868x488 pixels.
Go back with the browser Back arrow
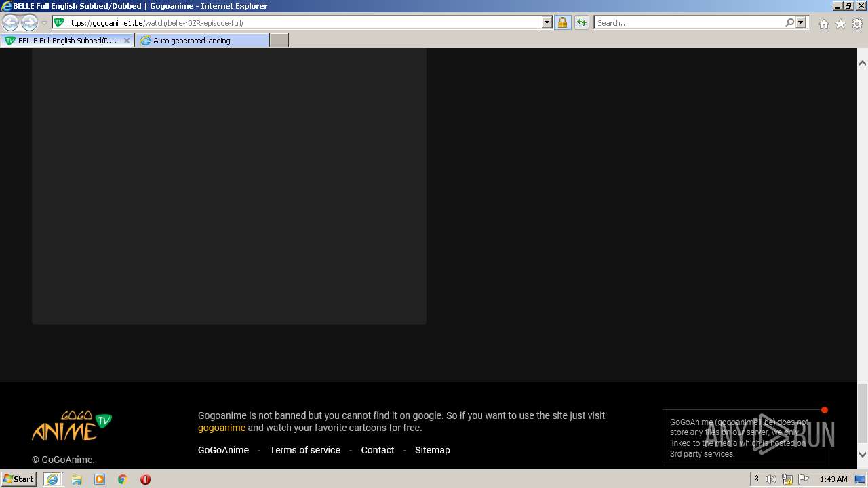[x=11, y=22]
